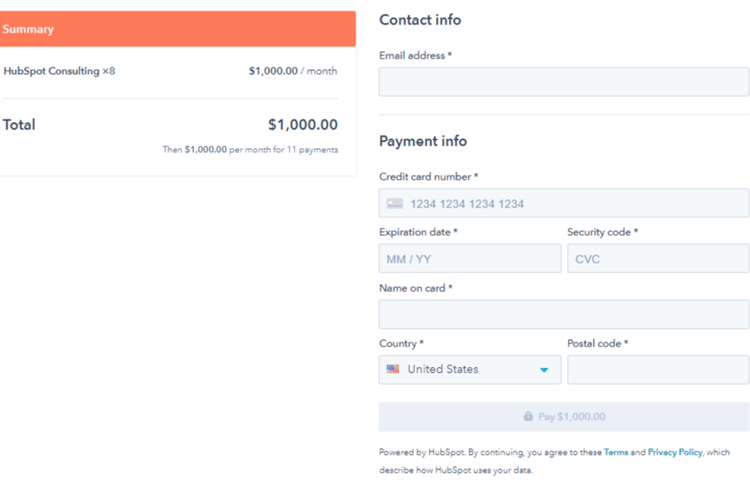Expand the Country dropdown arrow
Image resolution: width=750 pixels, height=484 pixels.
(544, 370)
